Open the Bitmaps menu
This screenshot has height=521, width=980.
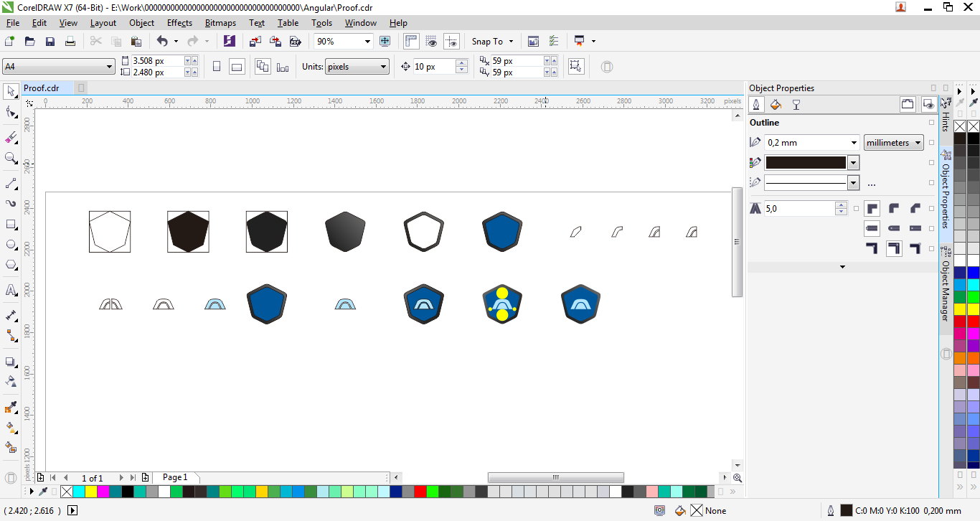pyautogui.click(x=220, y=23)
